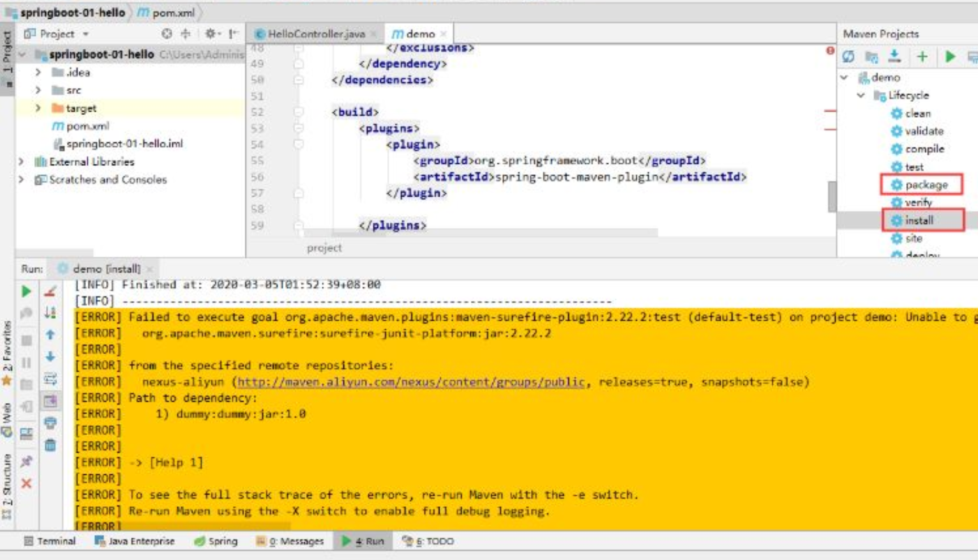The image size is (978, 560).
Task: Click the red X close icon in Run panel
Action: [x=27, y=483]
